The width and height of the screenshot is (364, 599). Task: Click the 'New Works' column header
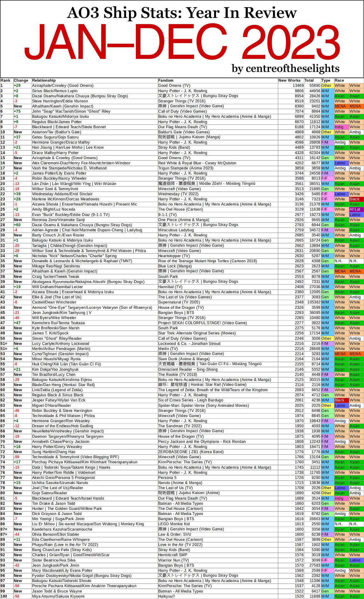tap(289, 80)
